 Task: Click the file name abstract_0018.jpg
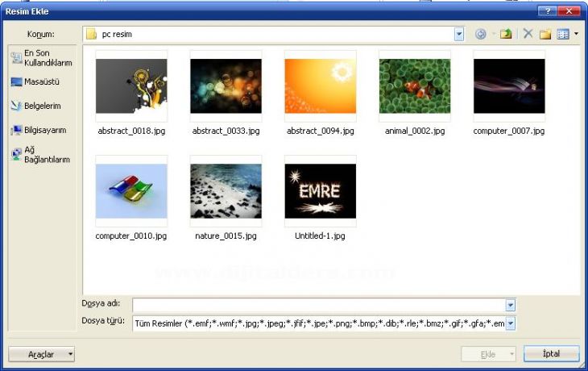coord(131,131)
